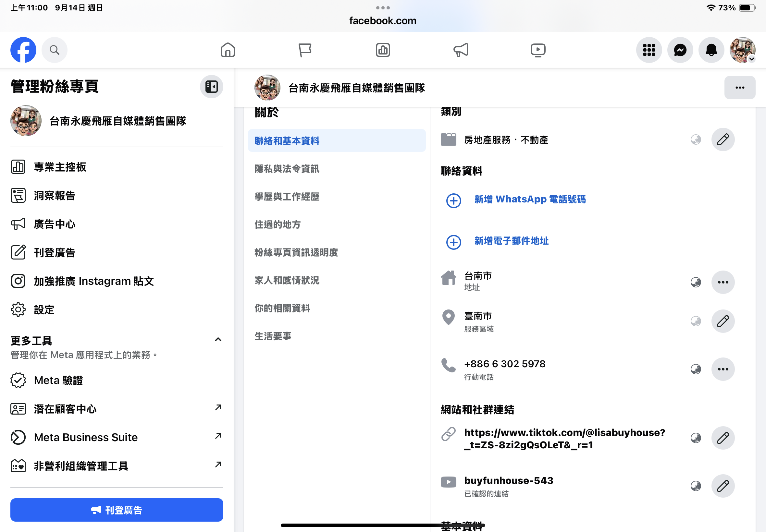Open the apps grid menu

click(x=649, y=50)
